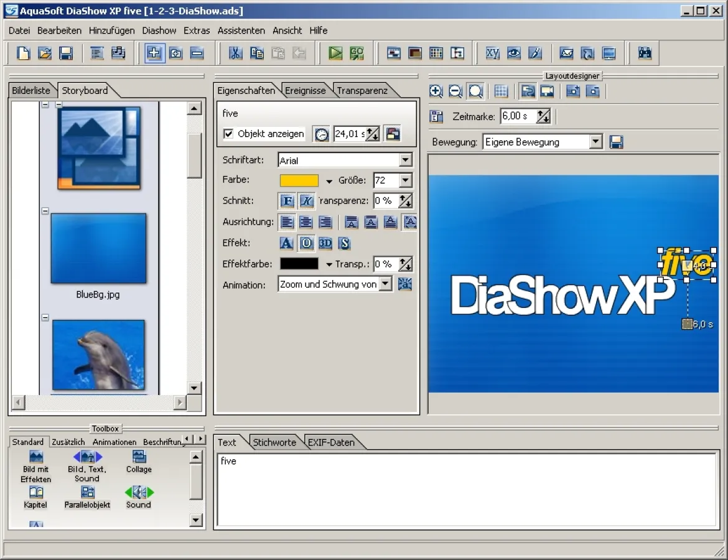
Task: Click the green Play diashow icon
Action: [335, 54]
